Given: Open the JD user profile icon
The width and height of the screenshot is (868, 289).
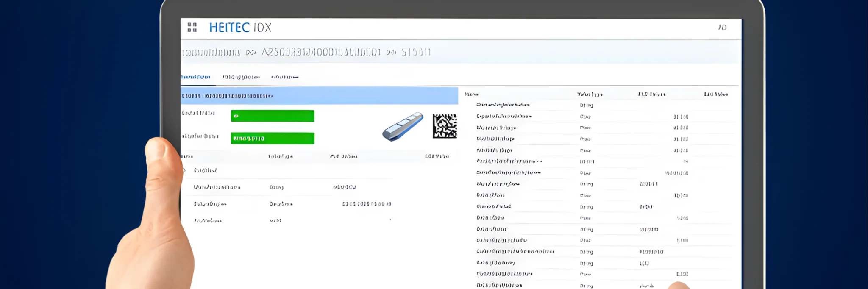Looking at the screenshot, I should pyautogui.click(x=722, y=27).
